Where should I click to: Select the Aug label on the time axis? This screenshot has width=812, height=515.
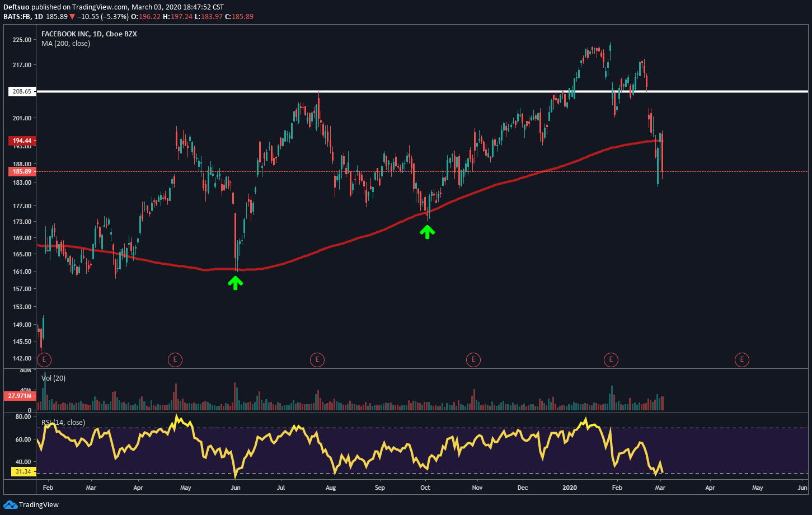pos(331,488)
